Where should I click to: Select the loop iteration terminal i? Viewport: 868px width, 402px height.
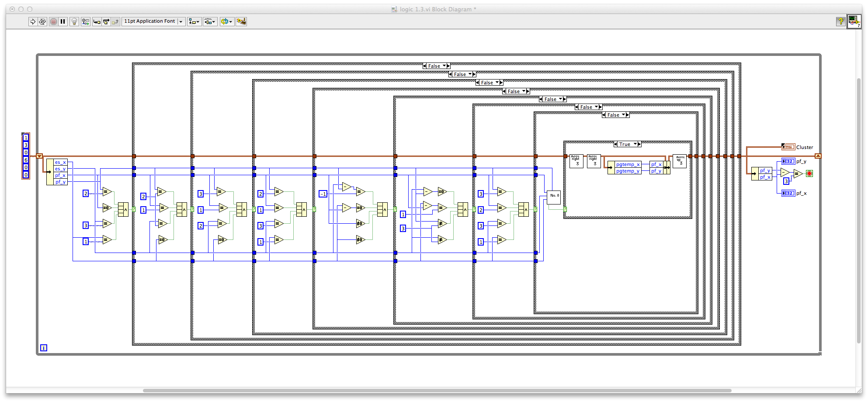click(44, 348)
